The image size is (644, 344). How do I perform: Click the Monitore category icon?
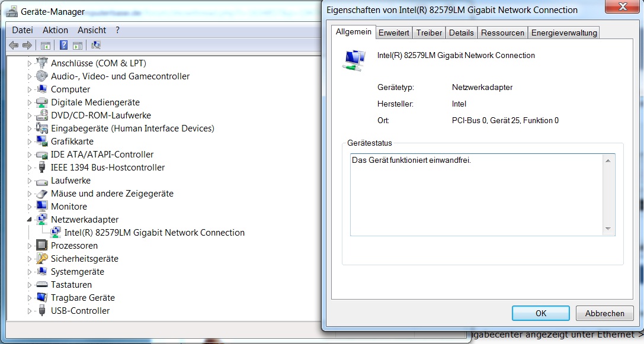41,206
